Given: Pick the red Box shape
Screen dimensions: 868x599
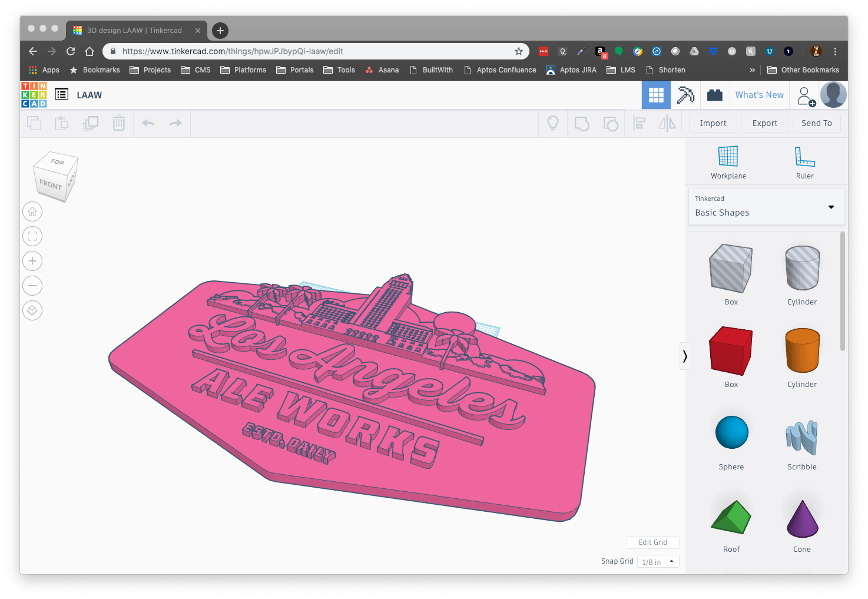Looking at the screenshot, I should (x=731, y=350).
